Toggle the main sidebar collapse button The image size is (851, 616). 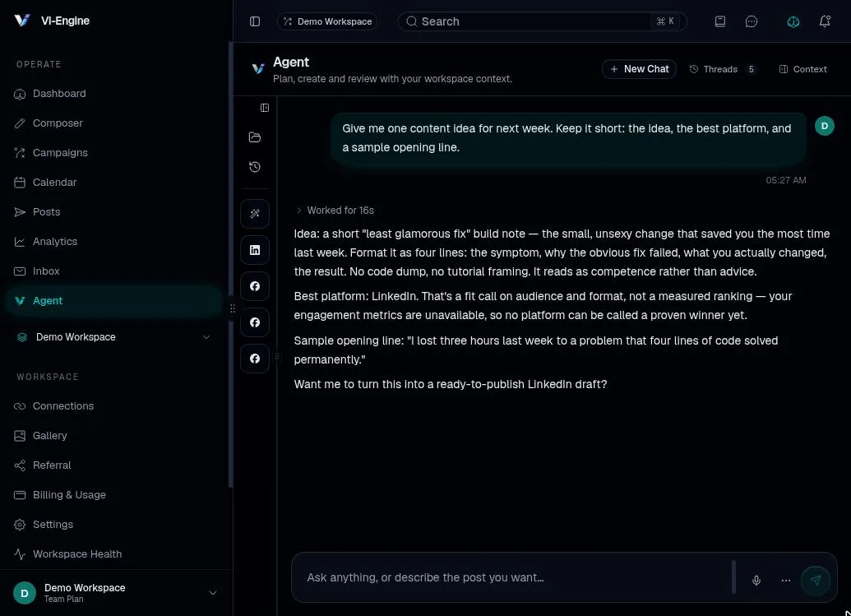255,21
